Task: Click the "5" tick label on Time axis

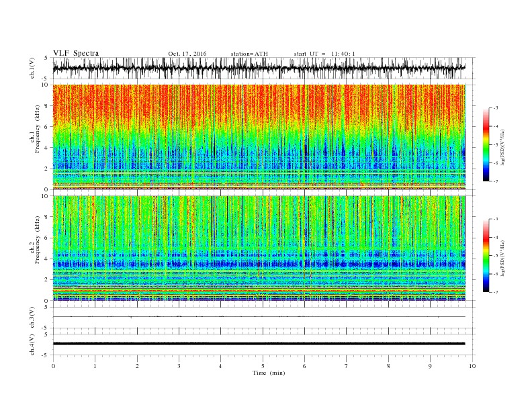Action: 263,366
